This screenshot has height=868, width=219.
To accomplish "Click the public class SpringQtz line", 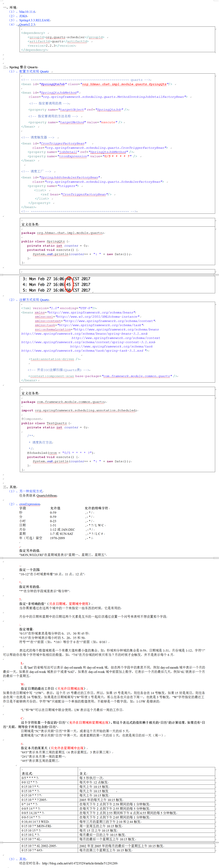I will point(44,242).
